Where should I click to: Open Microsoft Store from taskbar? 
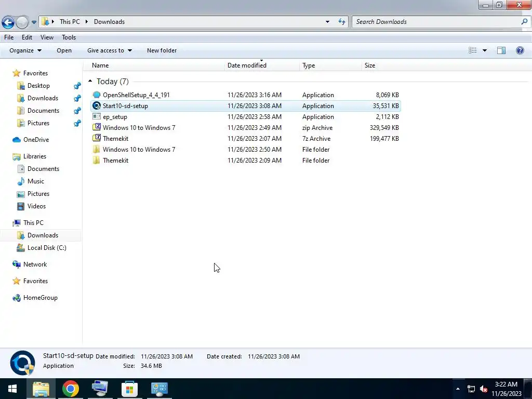[129, 389]
